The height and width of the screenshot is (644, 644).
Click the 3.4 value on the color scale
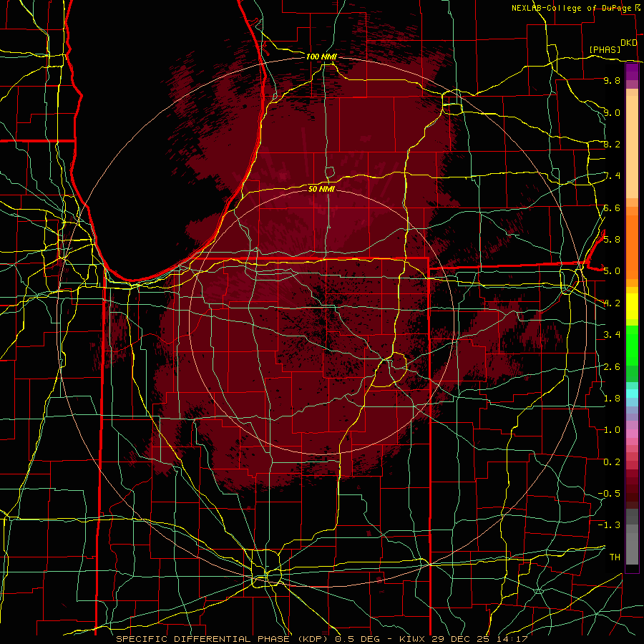(x=612, y=335)
